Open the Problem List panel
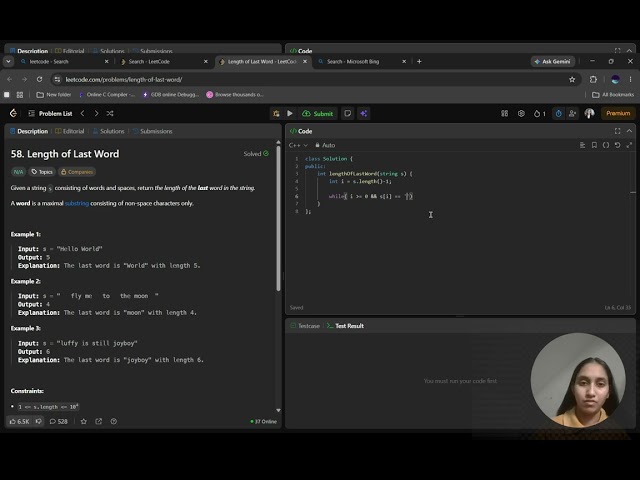 tap(51, 113)
